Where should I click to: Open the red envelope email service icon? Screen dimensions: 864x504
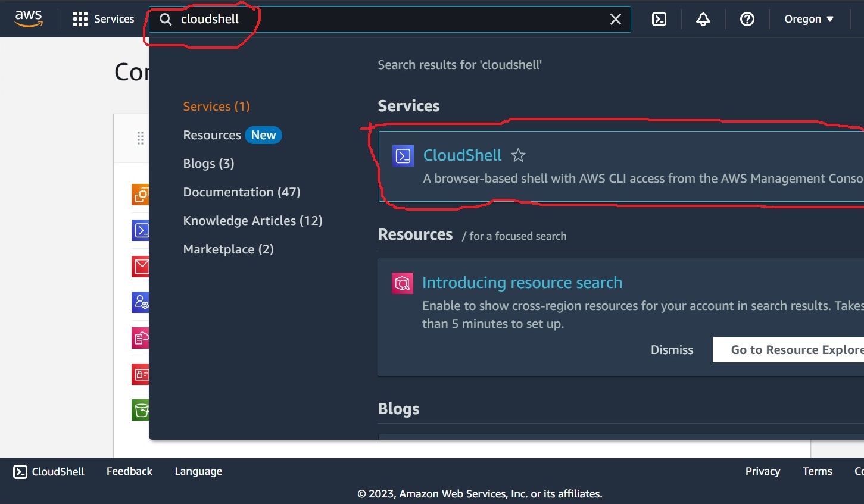click(x=141, y=266)
